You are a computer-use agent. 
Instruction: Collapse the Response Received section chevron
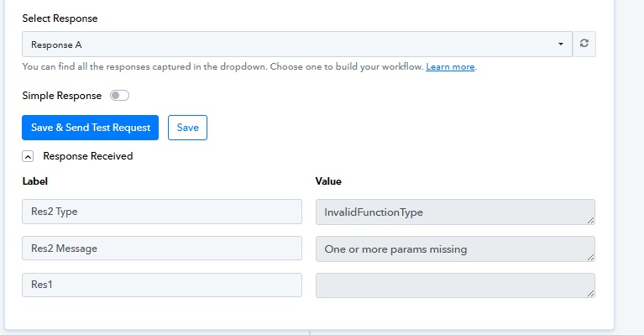[x=28, y=156]
